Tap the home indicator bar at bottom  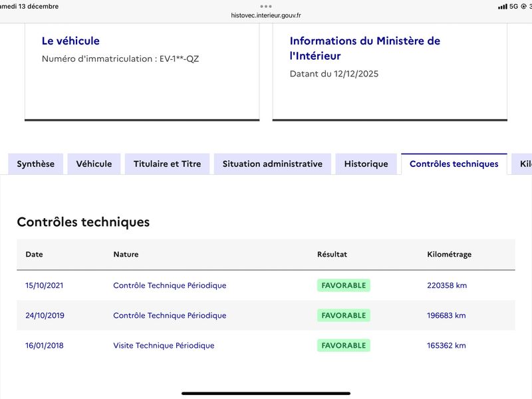266,394
